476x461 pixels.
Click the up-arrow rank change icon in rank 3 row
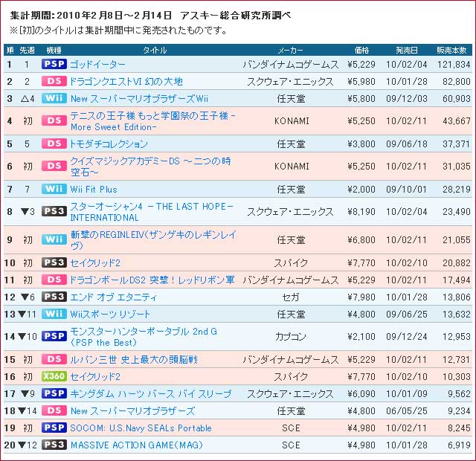tap(25, 99)
